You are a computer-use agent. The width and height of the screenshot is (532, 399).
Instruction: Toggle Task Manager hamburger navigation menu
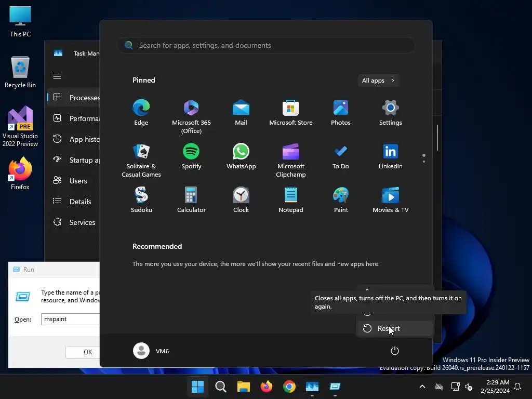point(57,76)
